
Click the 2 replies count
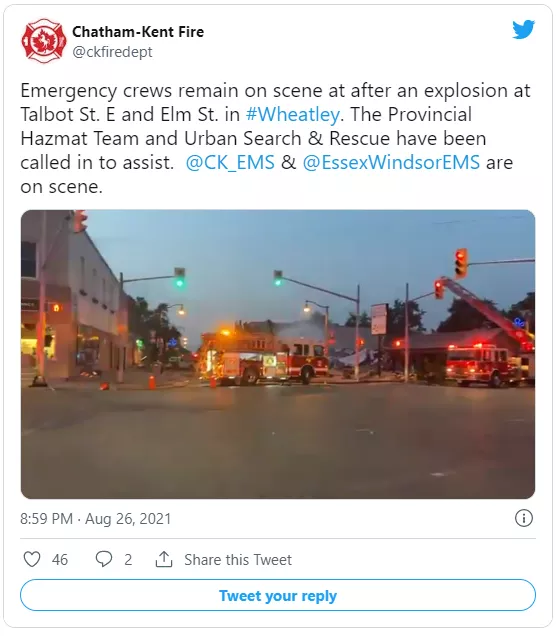point(128,560)
